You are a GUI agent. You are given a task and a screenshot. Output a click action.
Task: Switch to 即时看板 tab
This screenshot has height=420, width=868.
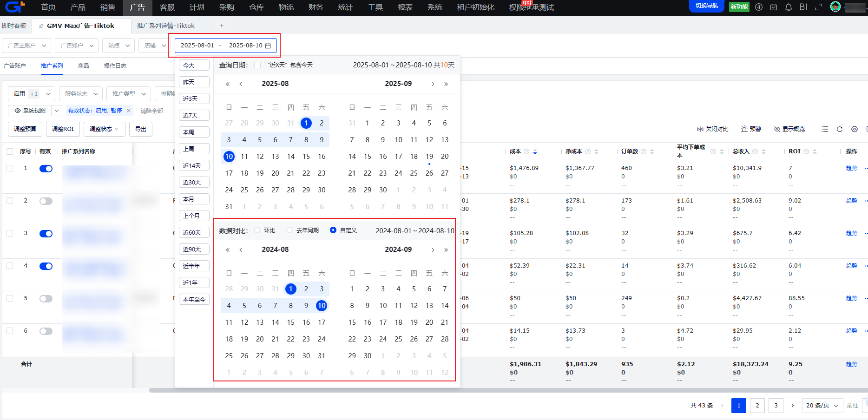pos(14,26)
